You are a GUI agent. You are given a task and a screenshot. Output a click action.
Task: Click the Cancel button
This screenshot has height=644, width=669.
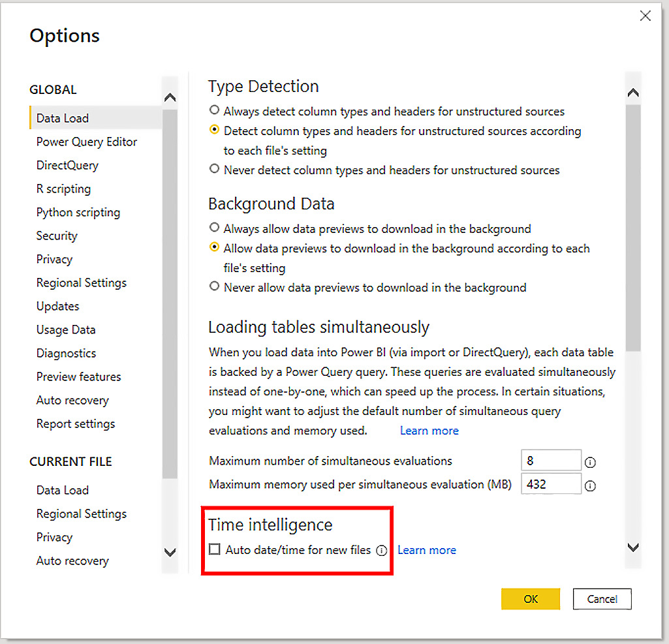click(602, 599)
